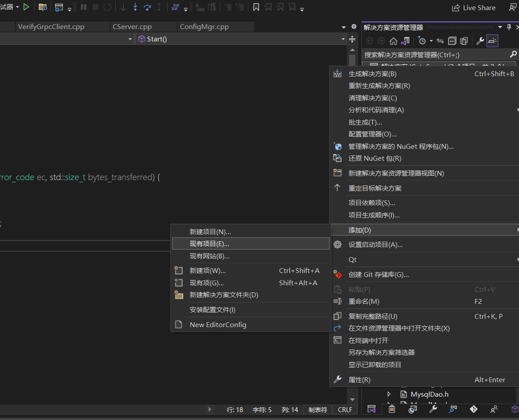The image size is (519, 420).
Task: Open 批生成(T)... dialog
Action: pyautogui.click(x=424, y=122)
